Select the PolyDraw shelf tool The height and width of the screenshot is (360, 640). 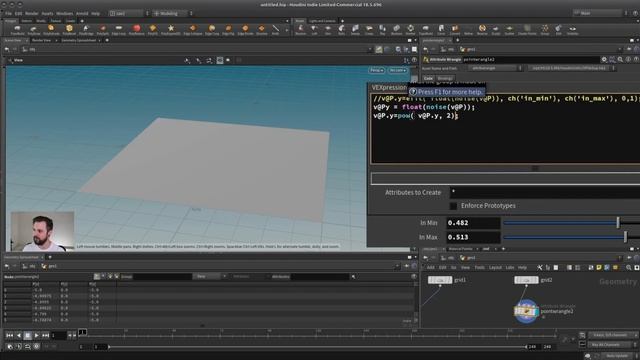click(x=33, y=30)
